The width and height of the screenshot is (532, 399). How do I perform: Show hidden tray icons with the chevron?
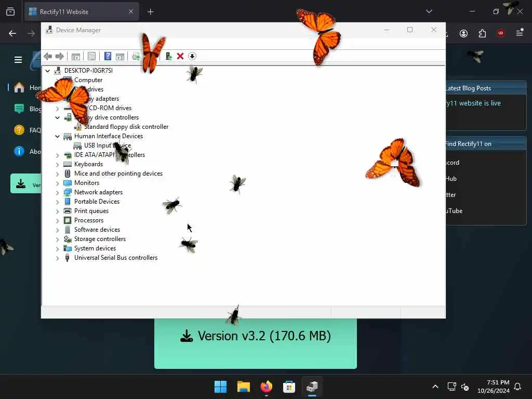coord(435,387)
